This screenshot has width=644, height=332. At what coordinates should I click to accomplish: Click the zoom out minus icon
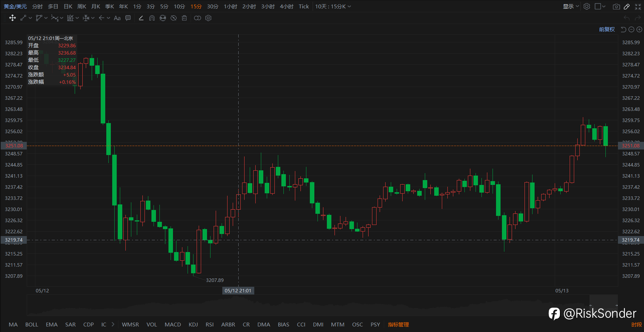[x=631, y=30]
